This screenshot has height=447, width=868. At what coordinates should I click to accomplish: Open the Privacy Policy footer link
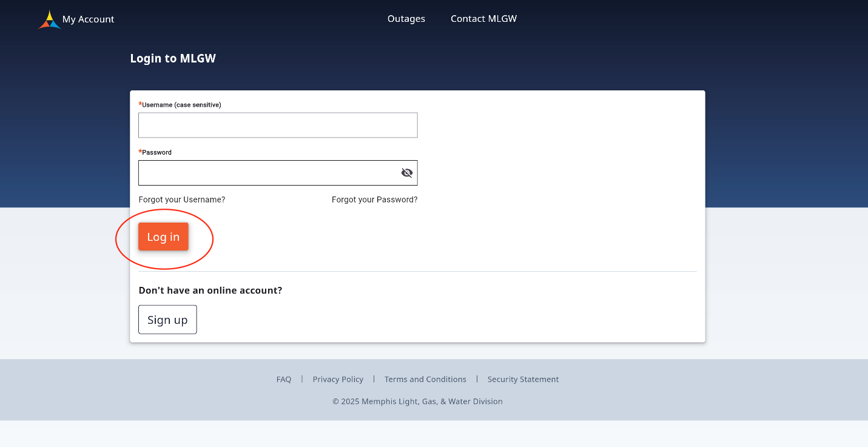coord(338,380)
